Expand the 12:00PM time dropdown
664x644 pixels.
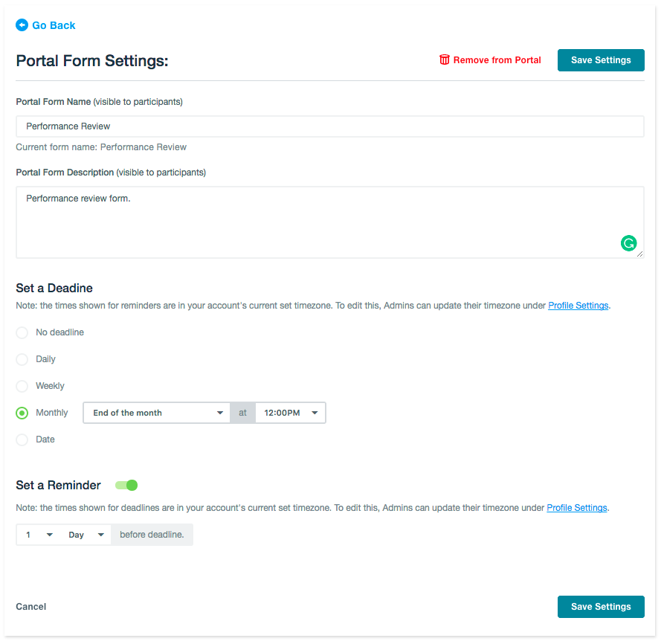click(290, 413)
